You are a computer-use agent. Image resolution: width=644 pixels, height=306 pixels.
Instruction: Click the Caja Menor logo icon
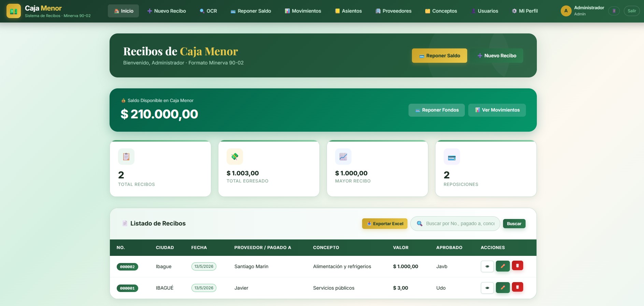click(14, 11)
